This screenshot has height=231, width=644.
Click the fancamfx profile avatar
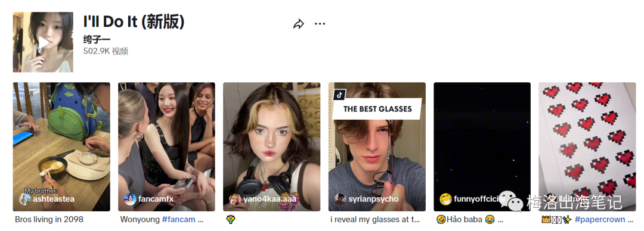point(130,199)
